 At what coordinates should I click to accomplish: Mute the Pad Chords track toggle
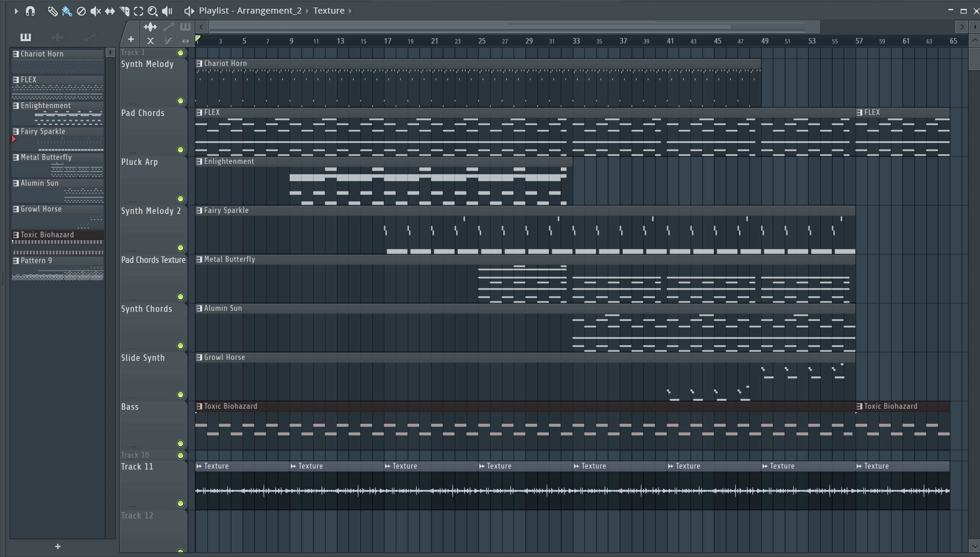click(180, 150)
